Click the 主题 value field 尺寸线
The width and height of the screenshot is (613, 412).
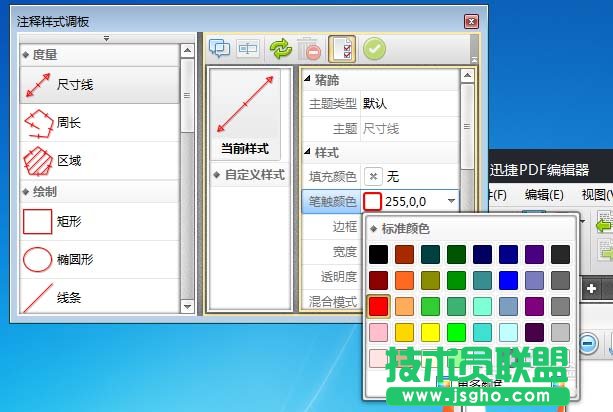point(410,129)
